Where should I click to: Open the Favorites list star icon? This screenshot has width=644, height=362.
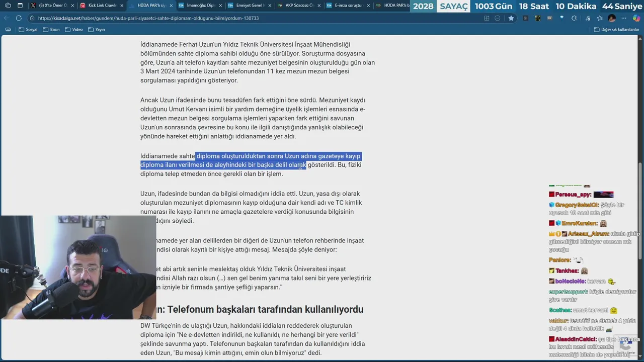tap(599, 18)
